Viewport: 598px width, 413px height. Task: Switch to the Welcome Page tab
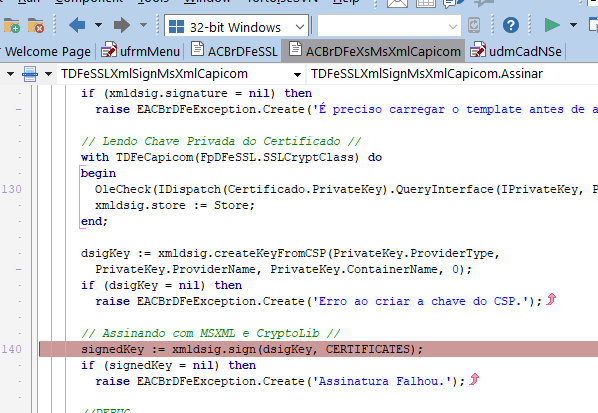48,51
